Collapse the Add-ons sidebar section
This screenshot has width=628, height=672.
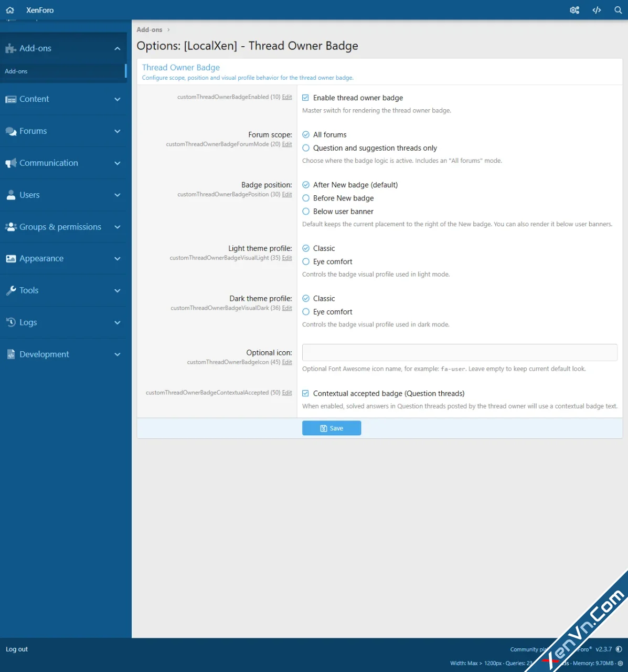tap(117, 48)
